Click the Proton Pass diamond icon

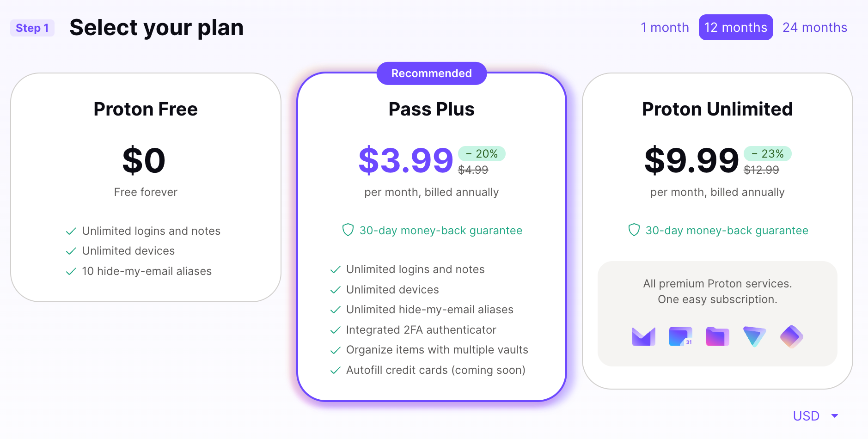791,337
